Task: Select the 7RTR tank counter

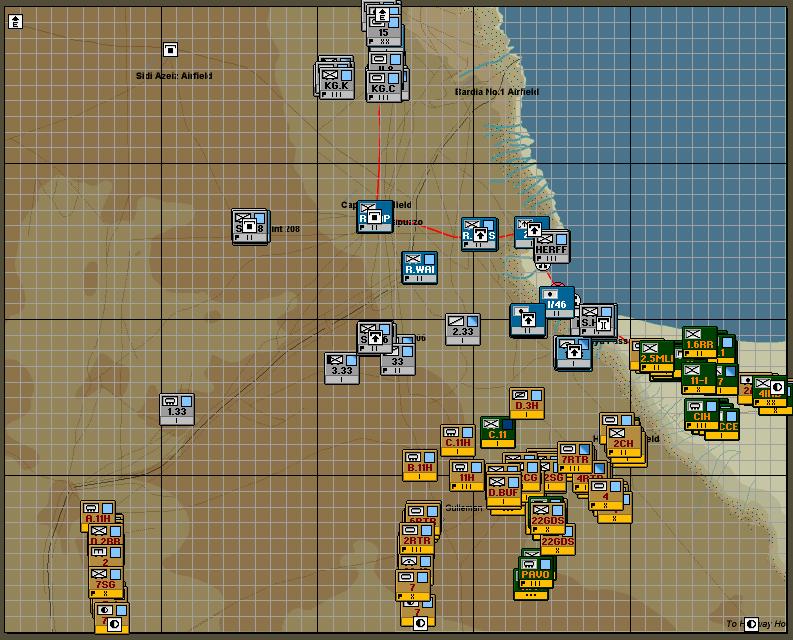Action: pos(575,457)
